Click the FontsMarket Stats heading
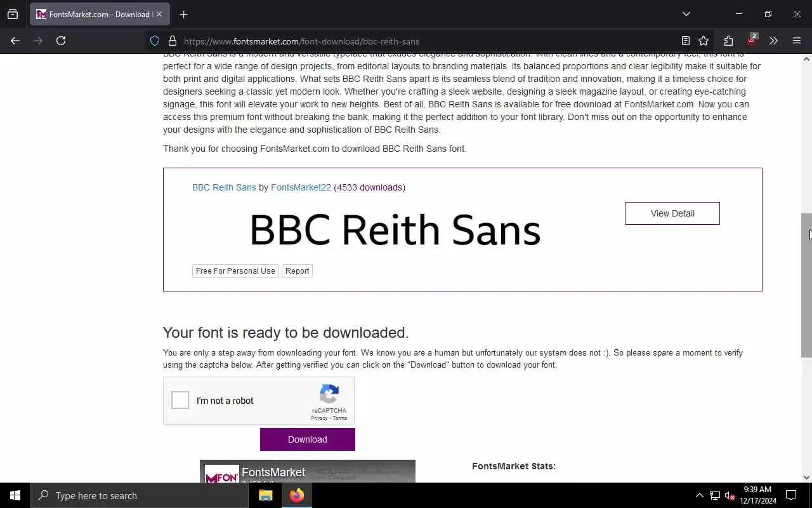This screenshot has width=812, height=508. tap(514, 466)
